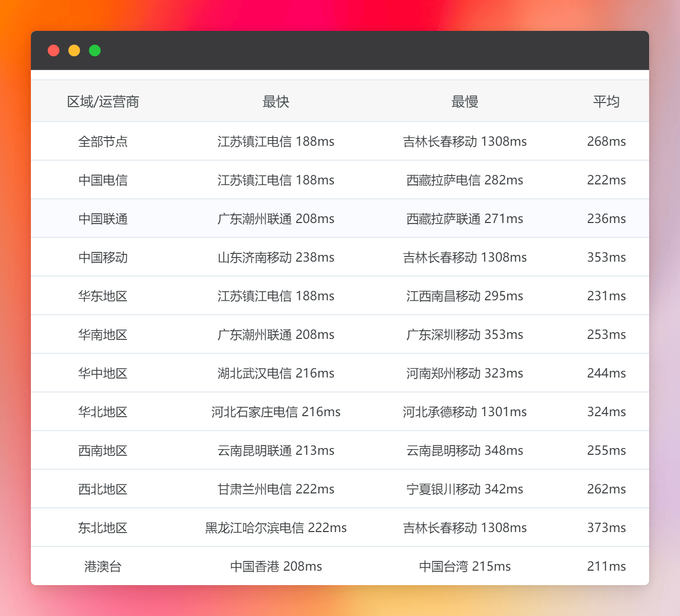Image resolution: width=680 pixels, height=616 pixels.
Task: Click '江苏镇江电信 188ms' in 华东地区 row
Action: coord(276,296)
